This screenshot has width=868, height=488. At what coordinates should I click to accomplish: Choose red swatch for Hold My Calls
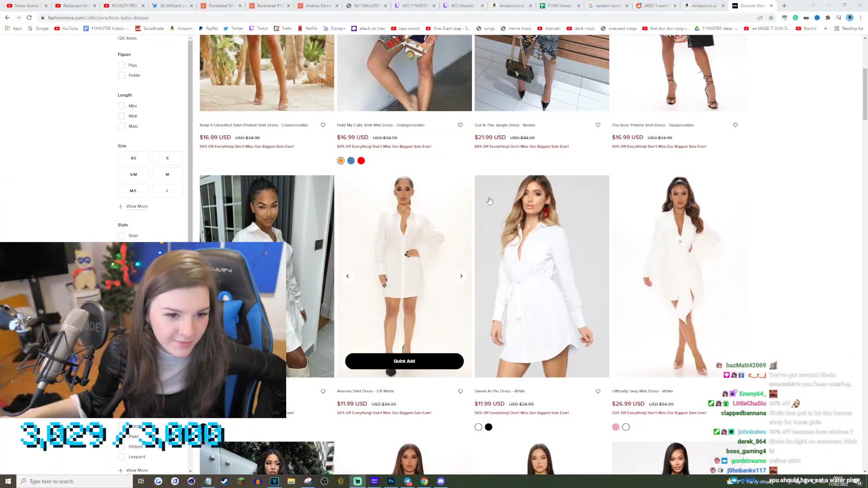pos(361,161)
